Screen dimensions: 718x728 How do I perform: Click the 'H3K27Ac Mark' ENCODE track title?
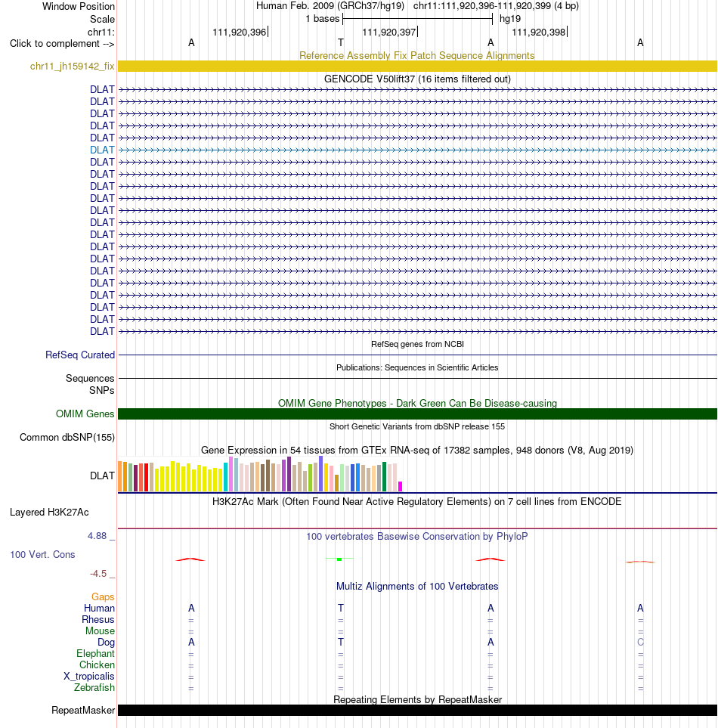(x=416, y=502)
